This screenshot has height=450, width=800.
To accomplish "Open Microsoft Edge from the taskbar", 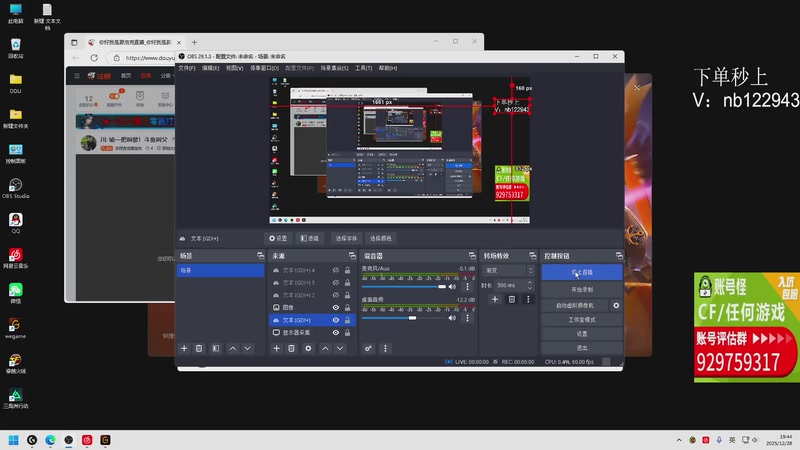I will click(50, 440).
